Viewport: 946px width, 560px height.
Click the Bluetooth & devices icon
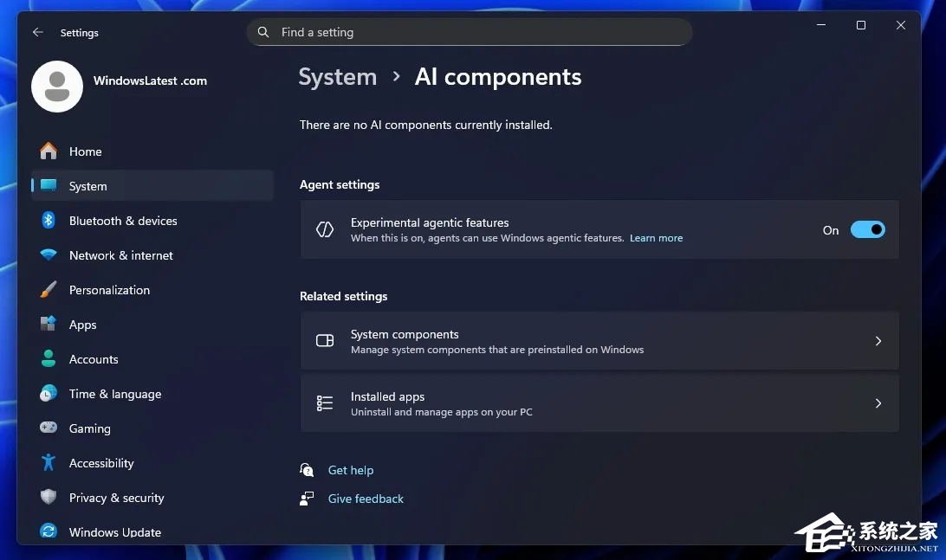(x=49, y=221)
